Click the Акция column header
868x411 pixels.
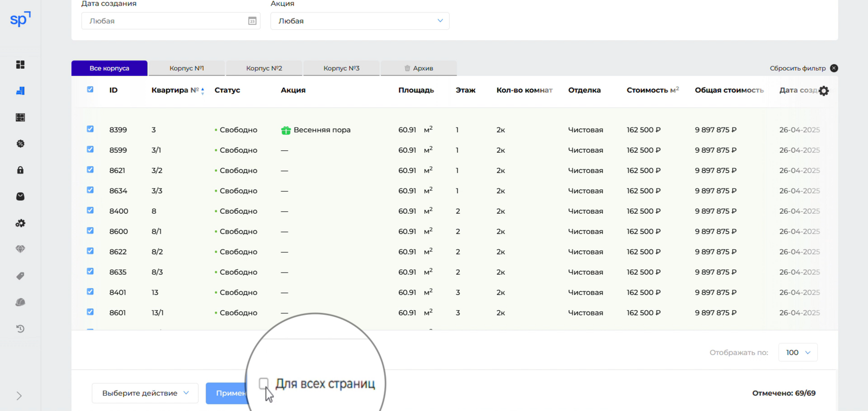[293, 90]
